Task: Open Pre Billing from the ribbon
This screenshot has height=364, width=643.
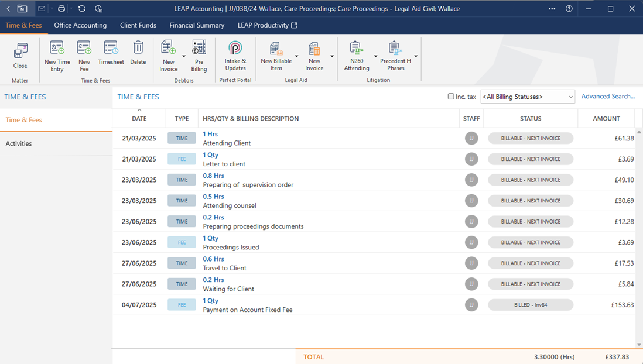Action: pos(199,48)
